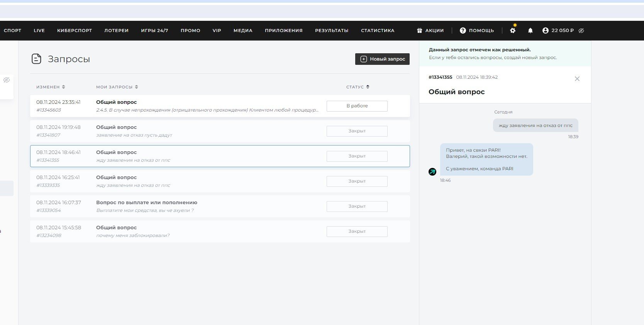The width and height of the screenshot is (644, 325).
Task: Close the request details panel
Action: [x=577, y=79]
